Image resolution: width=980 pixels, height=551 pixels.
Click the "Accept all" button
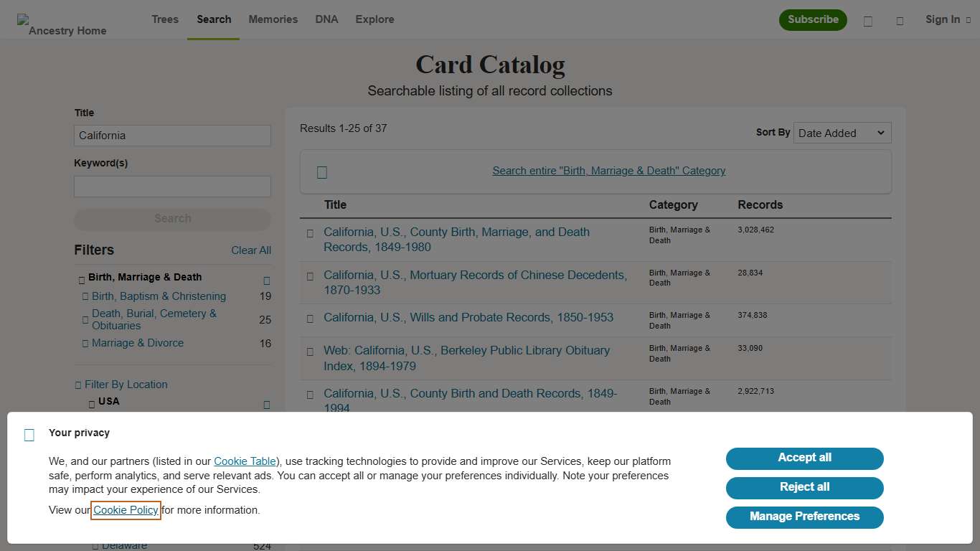click(x=804, y=458)
